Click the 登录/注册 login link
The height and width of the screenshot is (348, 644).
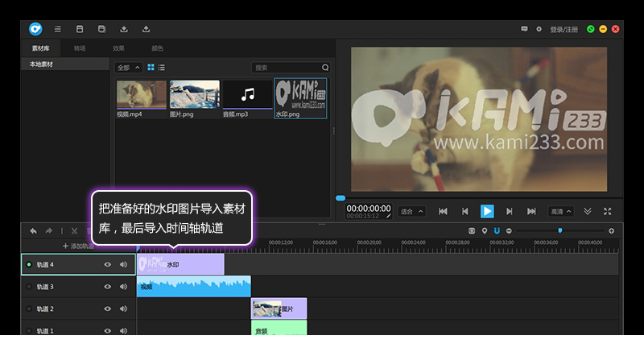tap(564, 30)
